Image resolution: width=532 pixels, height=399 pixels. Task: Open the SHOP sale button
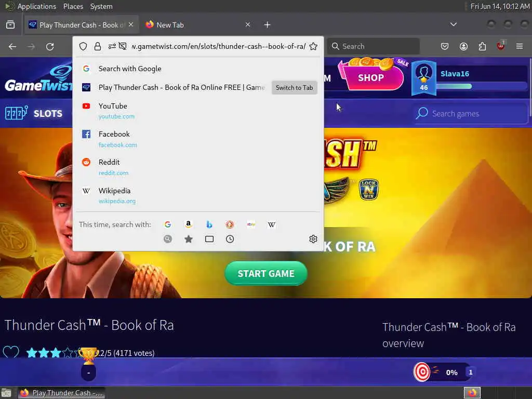(371, 77)
